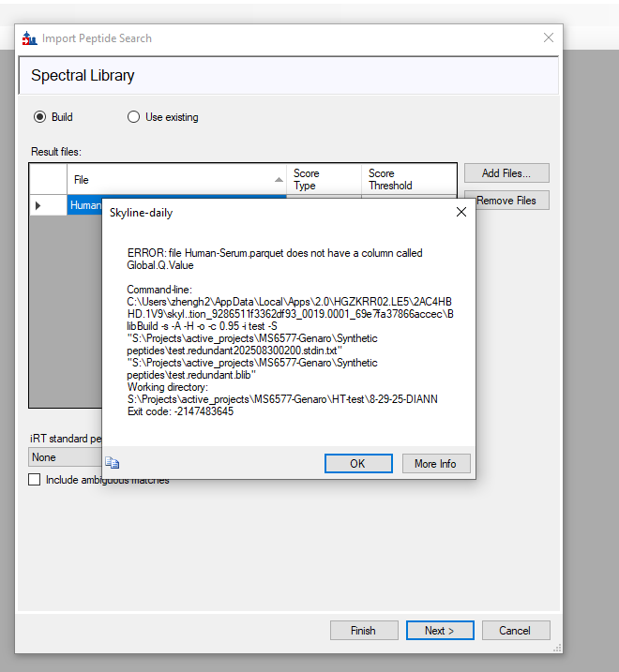Viewport: 619px width, 672px height.
Task: Click the Finish button
Action: pos(364,631)
